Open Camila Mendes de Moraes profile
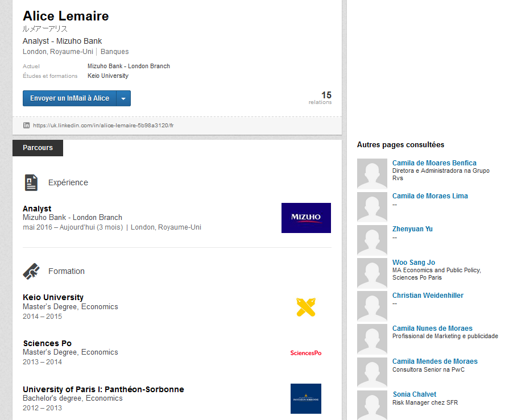The width and height of the screenshot is (505, 420). (434, 361)
